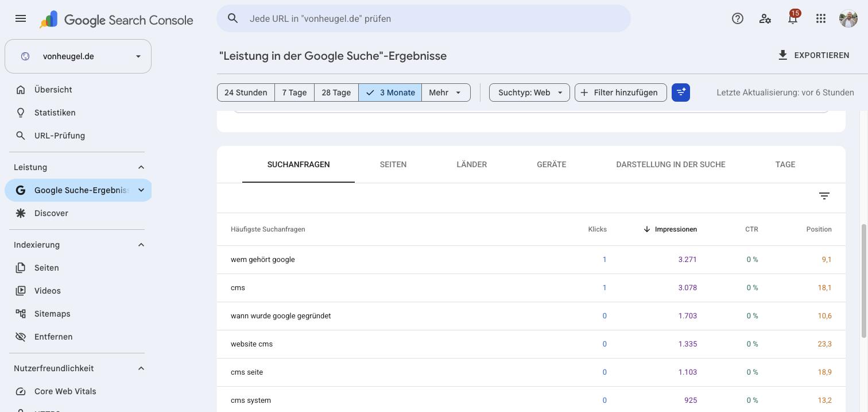Click the sort arrow next to Impressionen
Image resolution: width=868 pixels, height=412 pixels.
pyautogui.click(x=647, y=229)
